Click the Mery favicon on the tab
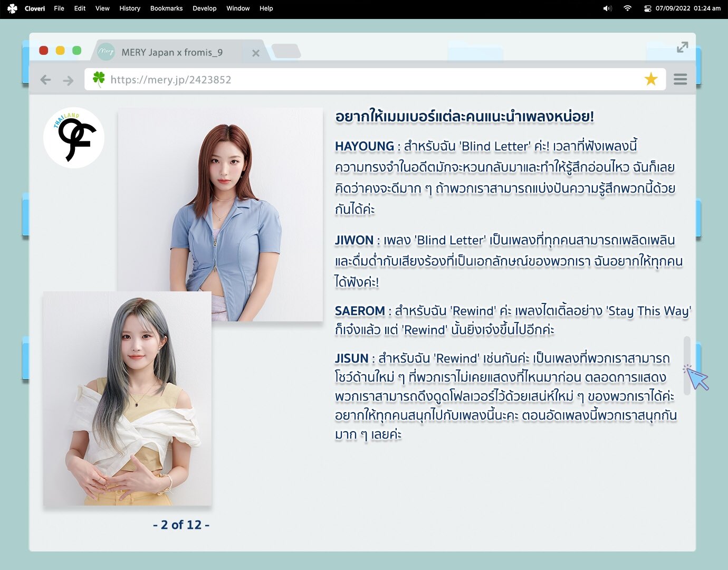 pyautogui.click(x=106, y=52)
